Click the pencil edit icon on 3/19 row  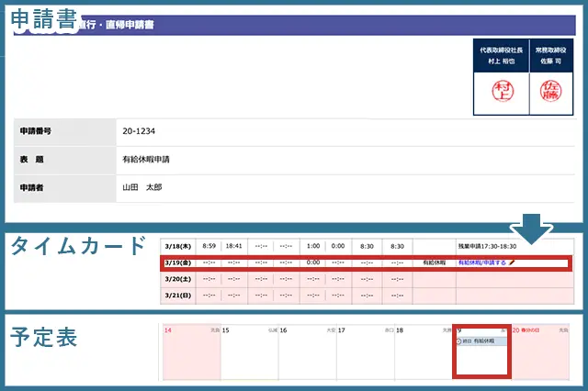[512, 263]
